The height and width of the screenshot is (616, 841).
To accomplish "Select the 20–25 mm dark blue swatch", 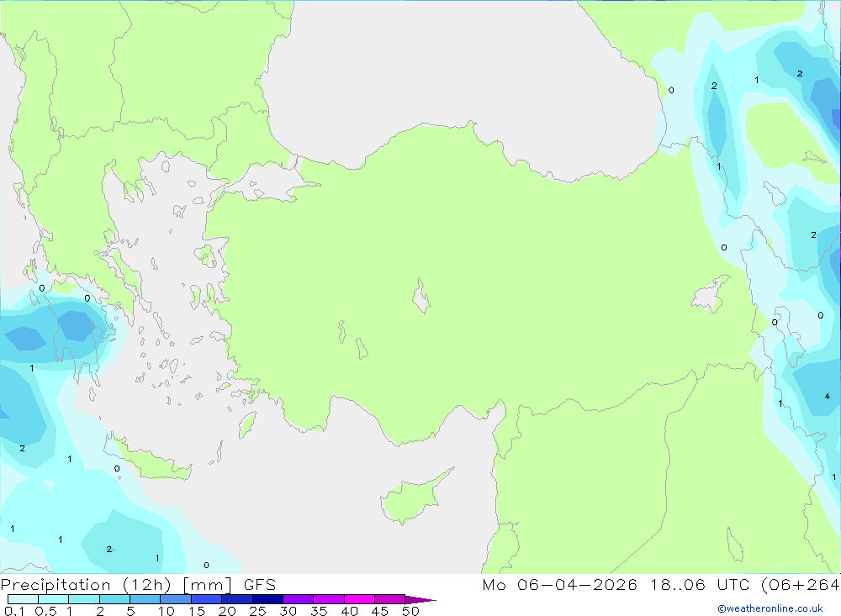I will click(237, 599).
